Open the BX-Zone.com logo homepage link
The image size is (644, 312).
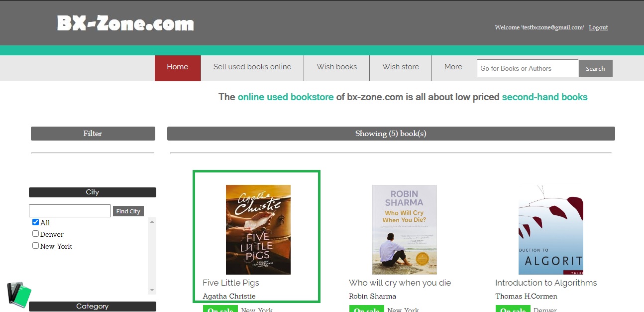pos(125,23)
